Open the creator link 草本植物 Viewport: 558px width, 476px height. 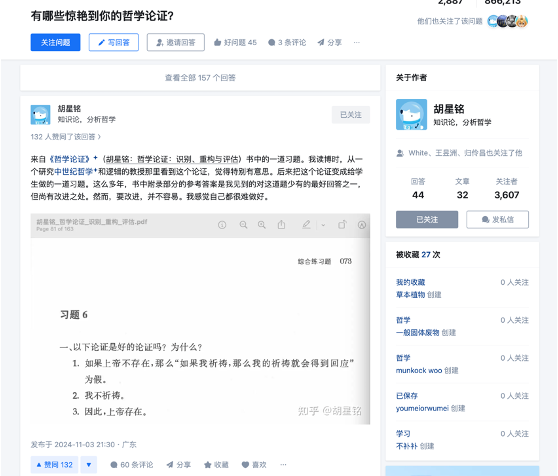click(410, 295)
